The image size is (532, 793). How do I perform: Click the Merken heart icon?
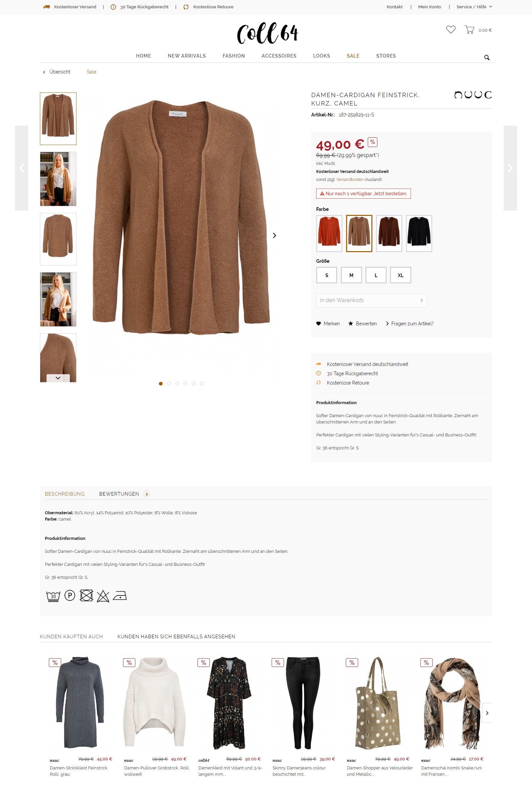[x=318, y=323]
